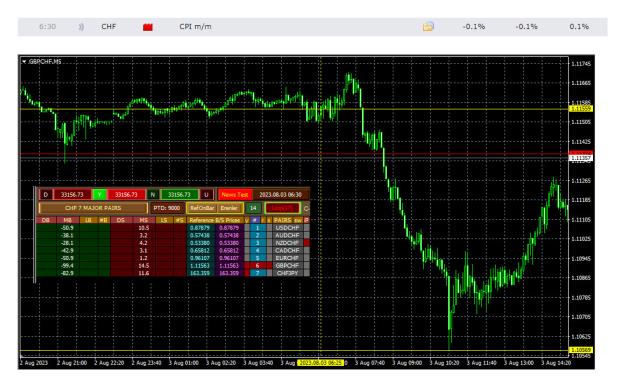Click number 4 cell for CADCHF
This screenshot has height=388, width=625.
point(257,250)
